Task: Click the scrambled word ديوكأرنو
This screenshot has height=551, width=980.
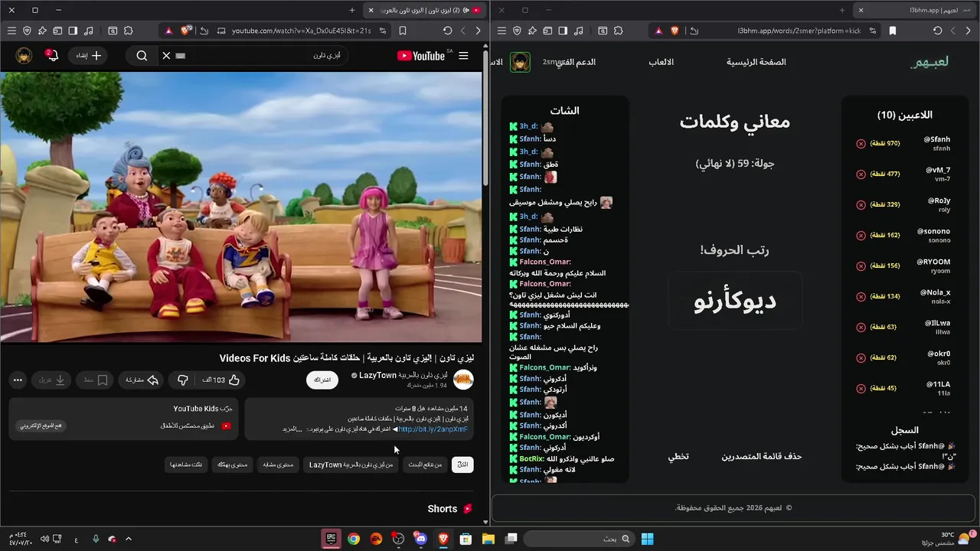Action: point(735,301)
